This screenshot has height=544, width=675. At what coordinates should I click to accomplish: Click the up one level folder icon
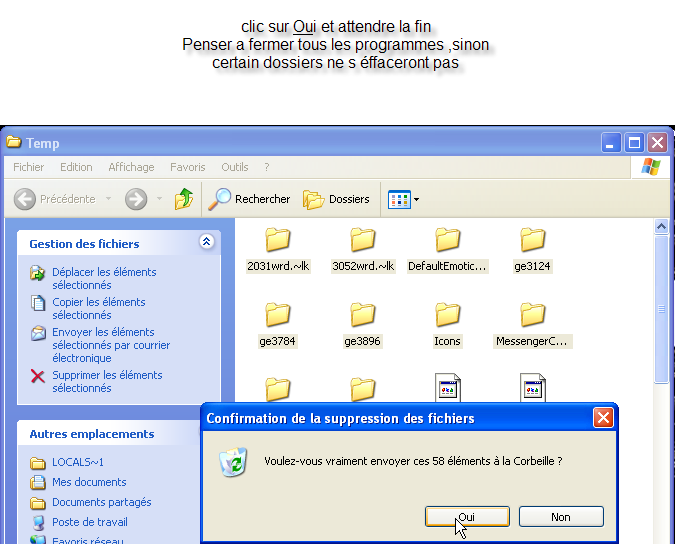(x=184, y=199)
